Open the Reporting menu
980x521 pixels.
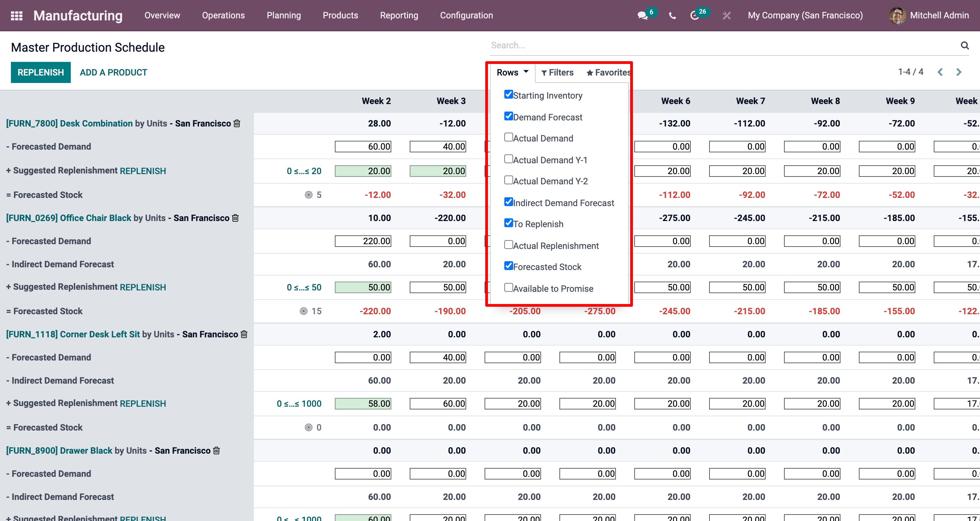click(399, 15)
